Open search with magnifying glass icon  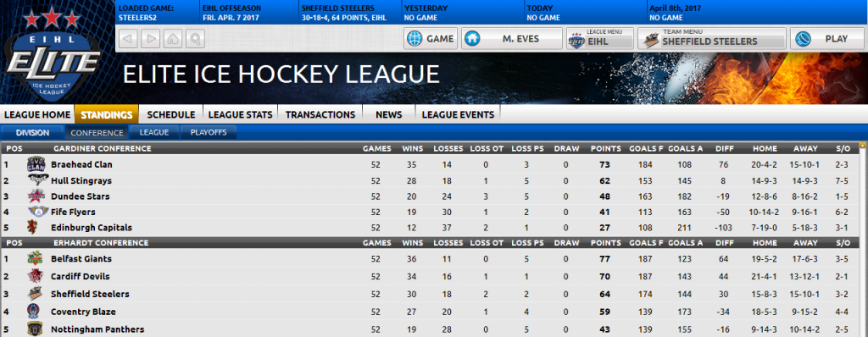pyautogui.click(x=195, y=39)
